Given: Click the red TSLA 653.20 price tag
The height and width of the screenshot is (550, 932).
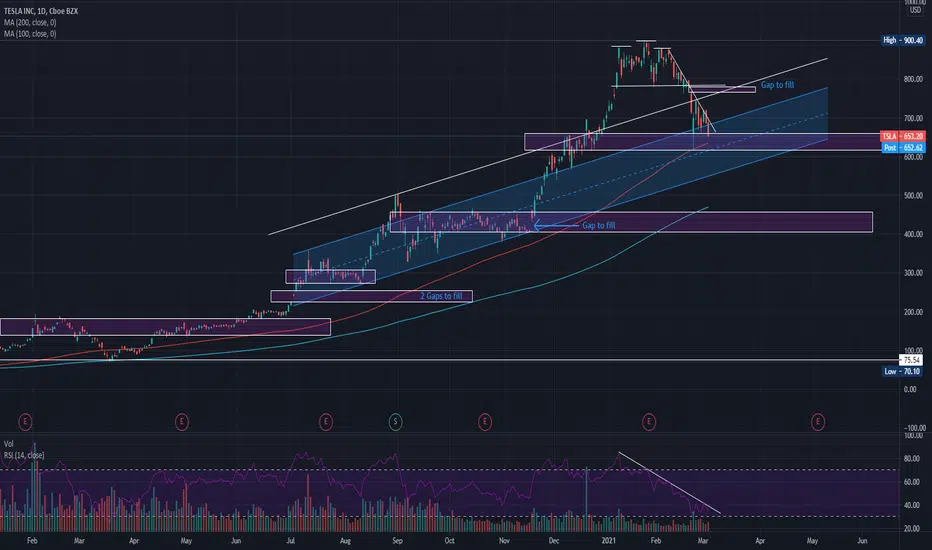Looking at the screenshot, I should [903, 136].
